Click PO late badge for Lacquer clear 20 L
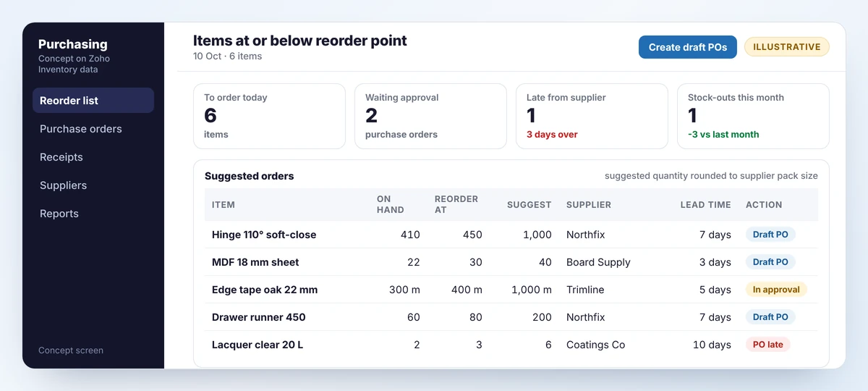This screenshot has height=391, width=868. 768,345
